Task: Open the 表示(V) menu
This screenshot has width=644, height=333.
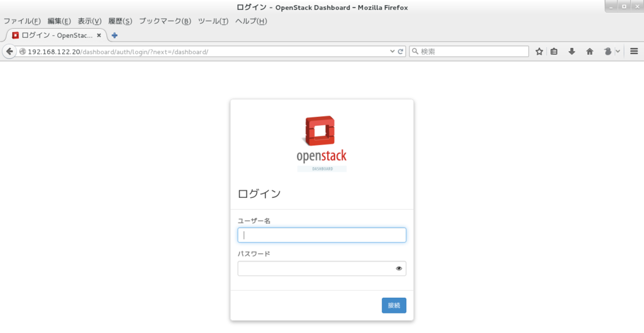Action: point(89,21)
